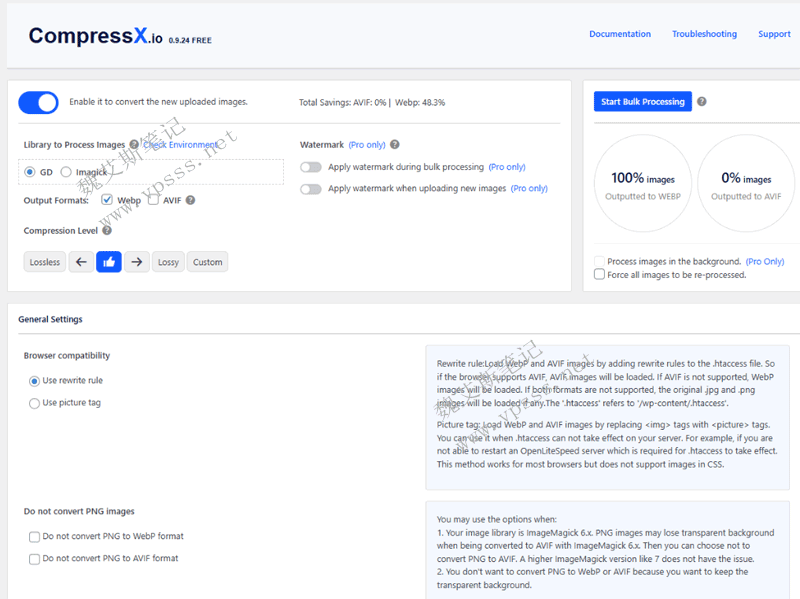
Task: Check the AVIF output format checkbox
Action: [x=153, y=200]
